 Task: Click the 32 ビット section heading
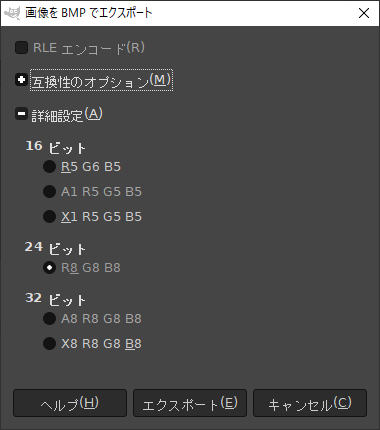55,299
